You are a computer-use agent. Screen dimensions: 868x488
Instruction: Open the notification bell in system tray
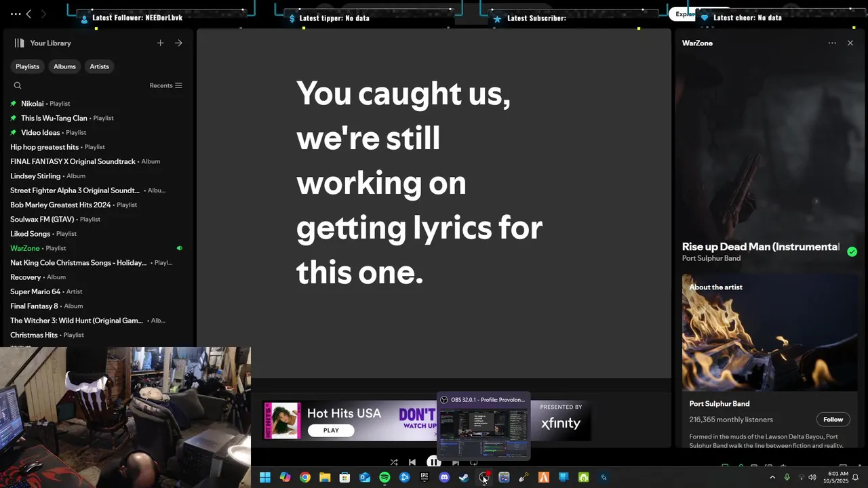point(855,477)
